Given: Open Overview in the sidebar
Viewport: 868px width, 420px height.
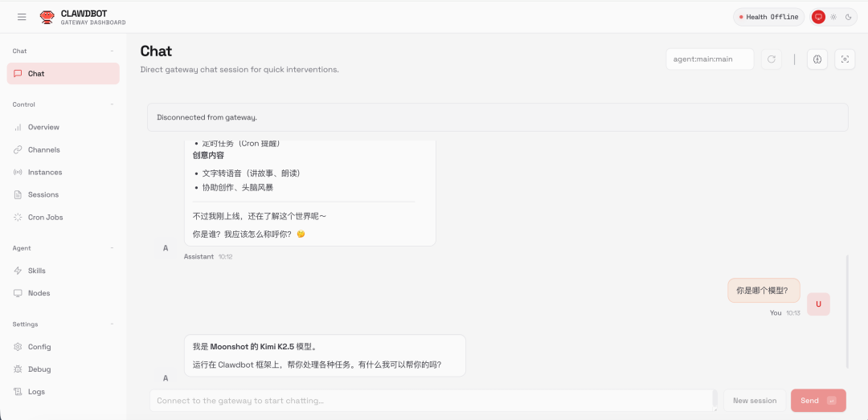Looking at the screenshot, I should coord(63,127).
